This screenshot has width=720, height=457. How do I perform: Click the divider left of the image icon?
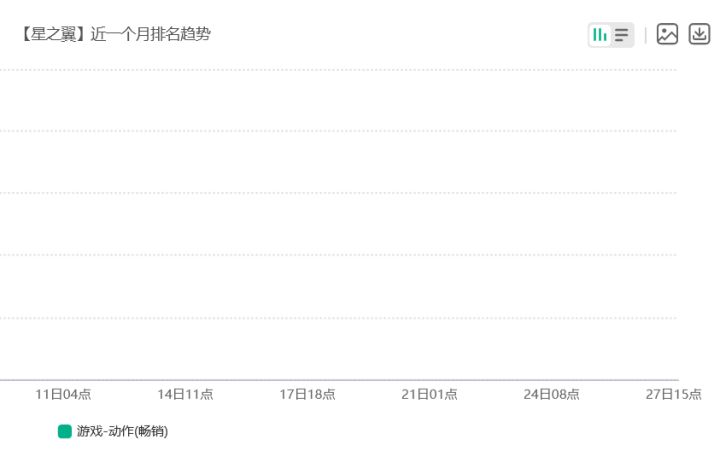tap(645, 35)
